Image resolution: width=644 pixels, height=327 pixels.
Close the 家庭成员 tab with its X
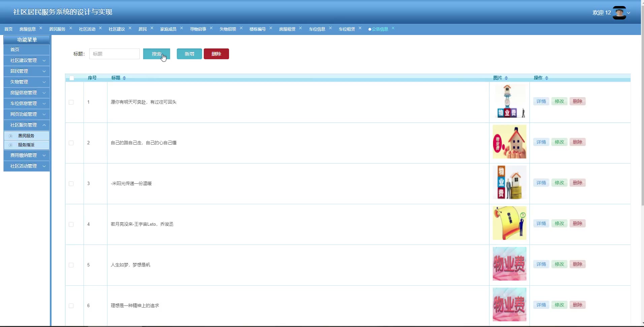tap(182, 28)
